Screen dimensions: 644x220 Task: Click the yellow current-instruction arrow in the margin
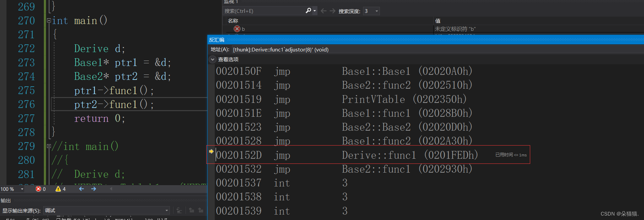tap(211, 151)
